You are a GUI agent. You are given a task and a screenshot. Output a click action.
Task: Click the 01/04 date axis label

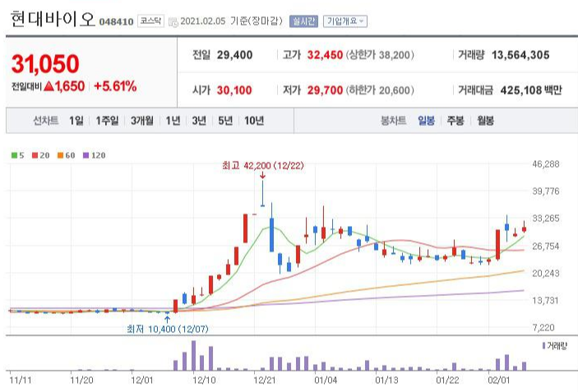coord(325,380)
